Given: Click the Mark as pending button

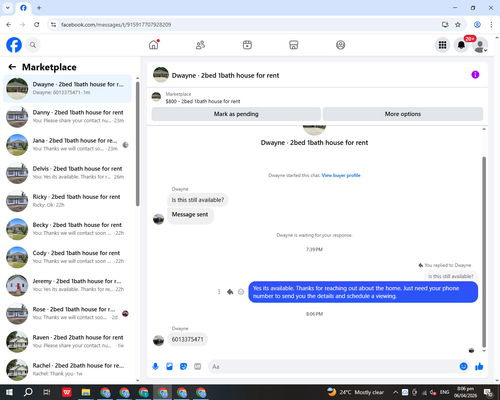Looking at the screenshot, I should click(x=236, y=114).
